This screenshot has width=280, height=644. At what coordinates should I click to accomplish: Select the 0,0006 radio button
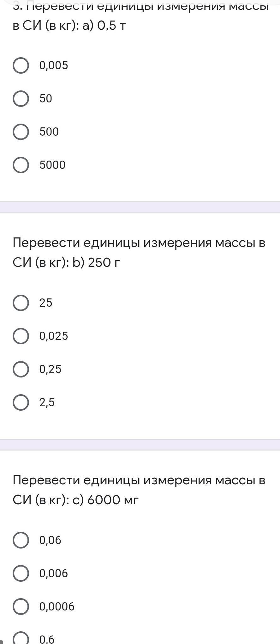click(21, 607)
